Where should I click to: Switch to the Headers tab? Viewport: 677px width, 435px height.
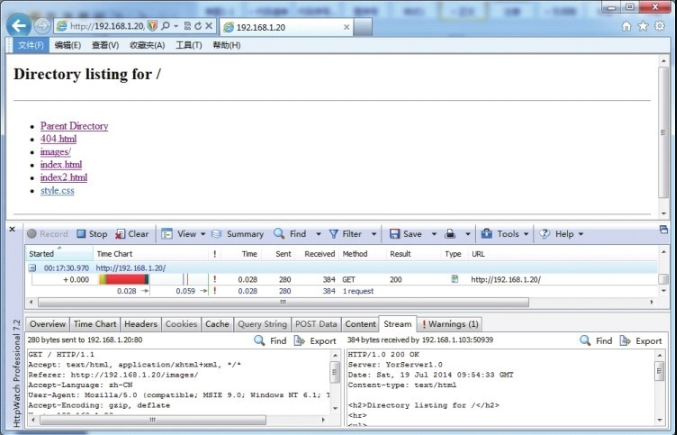141,324
